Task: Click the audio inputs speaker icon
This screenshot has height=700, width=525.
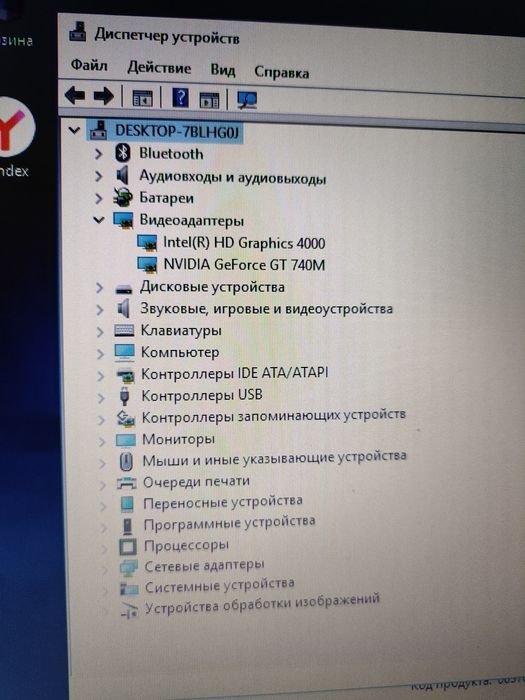Action: coord(123,175)
